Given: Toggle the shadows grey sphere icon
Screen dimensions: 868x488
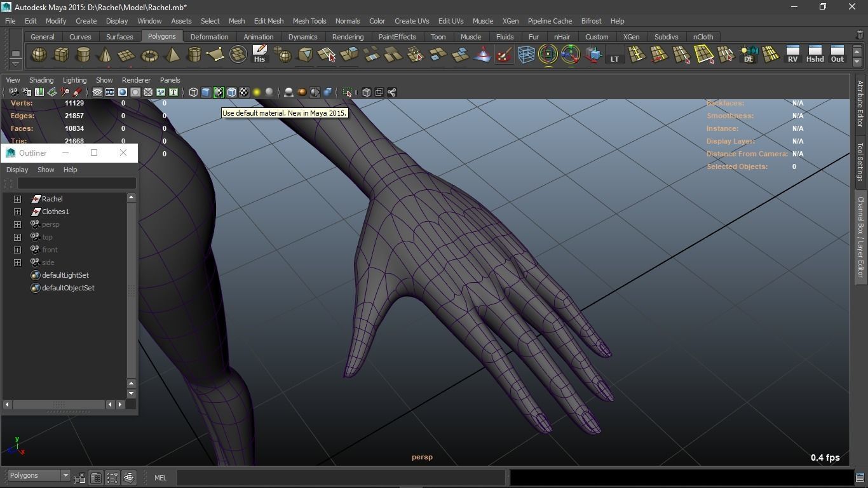Looking at the screenshot, I should pos(269,92).
